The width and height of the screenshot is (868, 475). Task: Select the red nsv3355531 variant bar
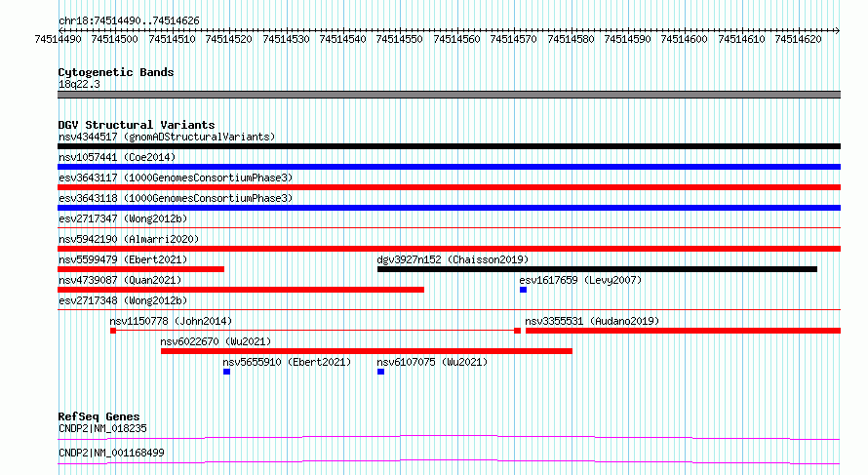pos(683,331)
